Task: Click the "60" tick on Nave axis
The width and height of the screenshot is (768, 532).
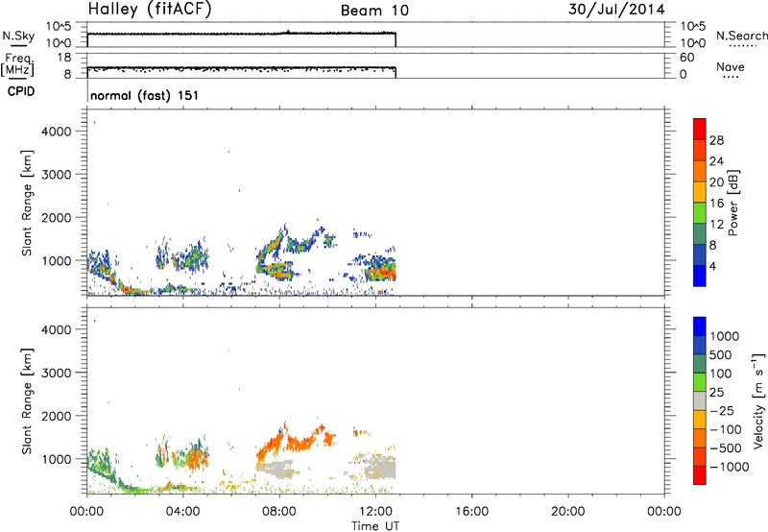Action: click(x=686, y=58)
